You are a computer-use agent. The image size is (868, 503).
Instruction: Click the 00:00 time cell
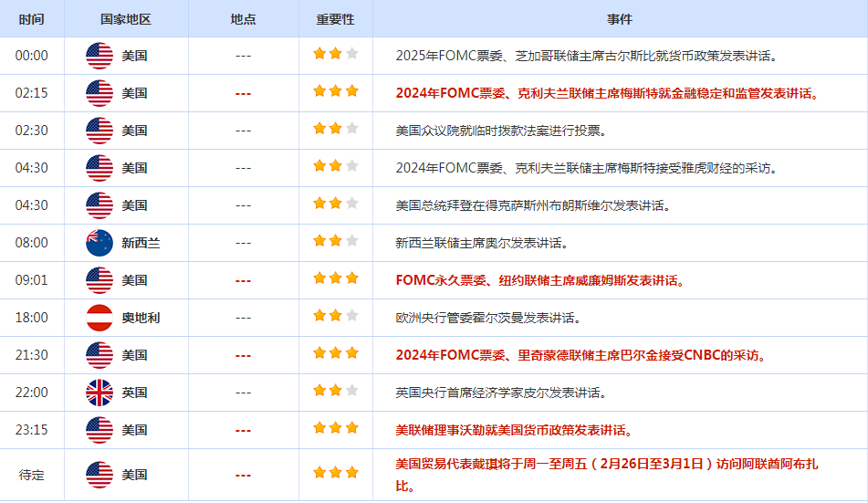32,56
